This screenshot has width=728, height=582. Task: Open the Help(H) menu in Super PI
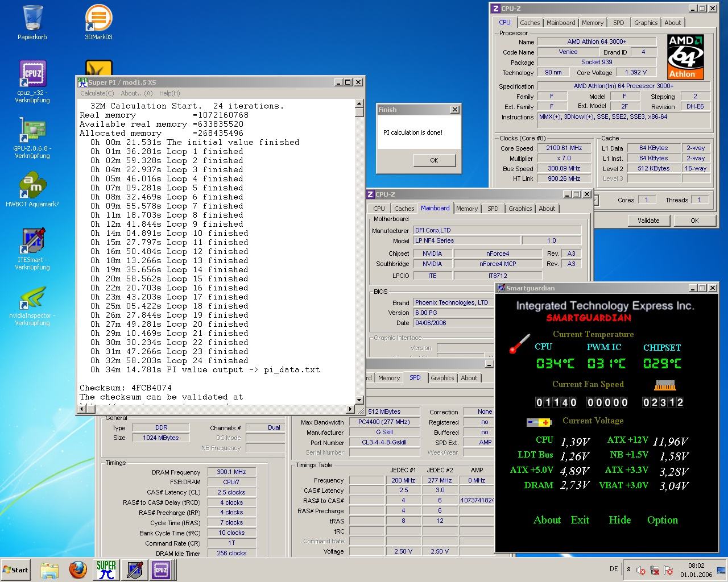coord(169,93)
